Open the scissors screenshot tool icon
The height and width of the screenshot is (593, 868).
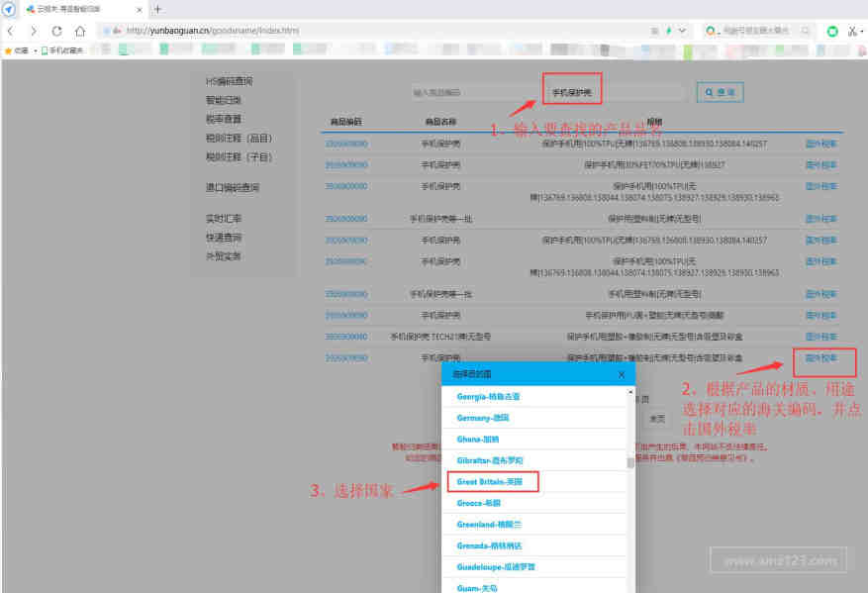853,31
